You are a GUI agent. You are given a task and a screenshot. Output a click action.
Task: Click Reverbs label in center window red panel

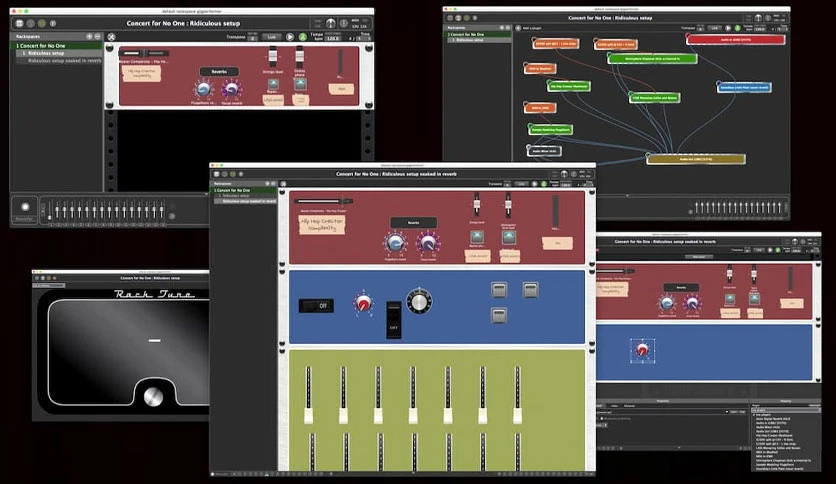pyautogui.click(x=413, y=222)
